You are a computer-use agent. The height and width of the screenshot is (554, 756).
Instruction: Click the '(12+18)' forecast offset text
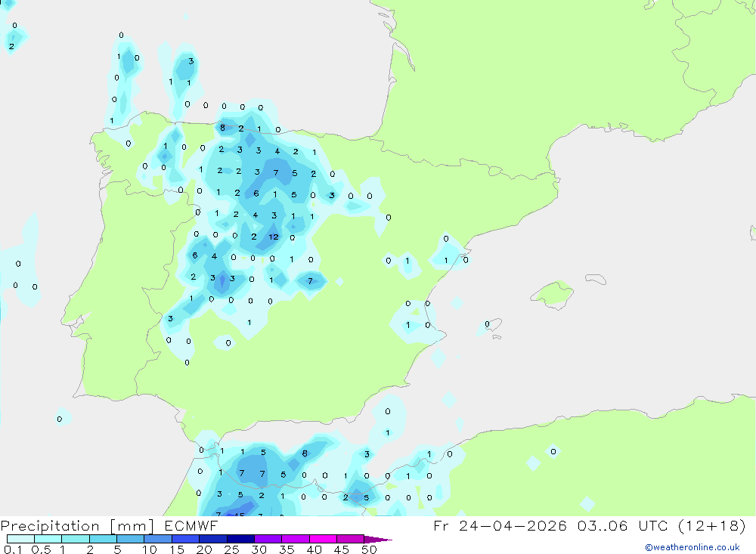(x=711, y=525)
